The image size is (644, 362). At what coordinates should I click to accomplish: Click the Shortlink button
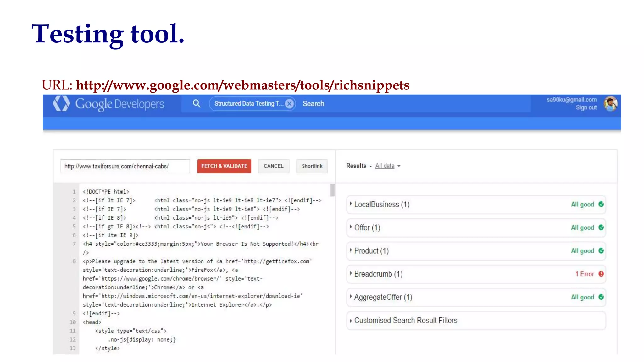pos(312,166)
